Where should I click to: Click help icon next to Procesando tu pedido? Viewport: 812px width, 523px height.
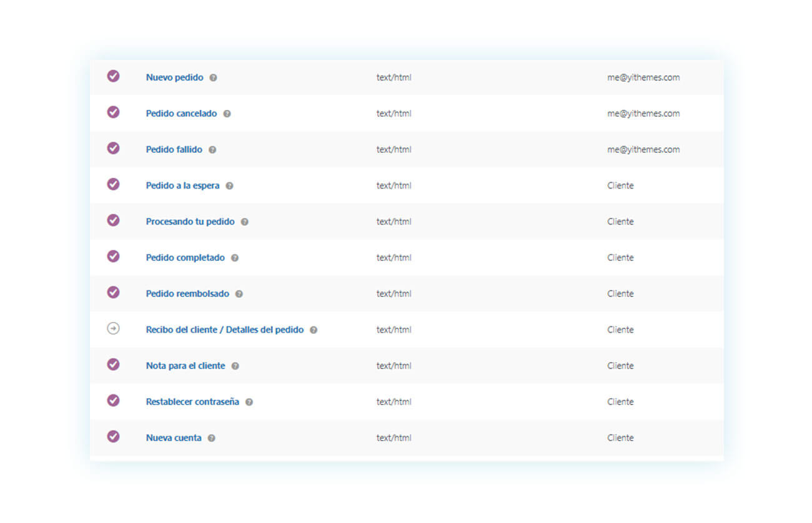[x=245, y=222]
